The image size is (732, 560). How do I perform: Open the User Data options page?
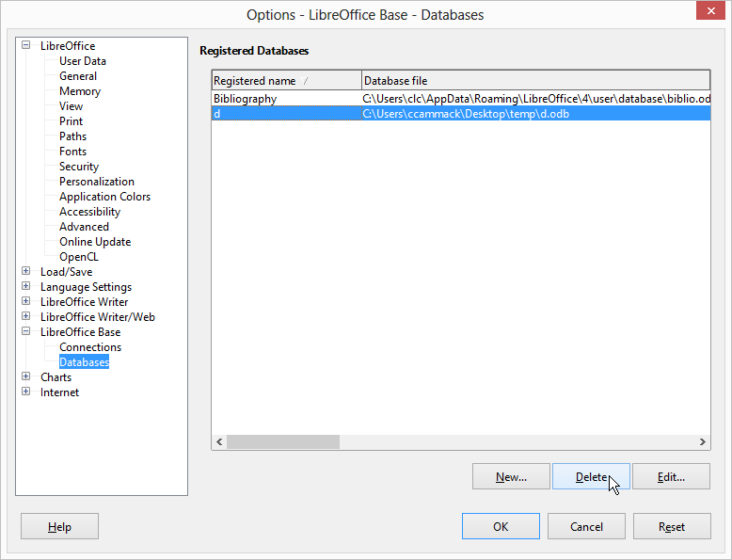(x=83, y=61)
